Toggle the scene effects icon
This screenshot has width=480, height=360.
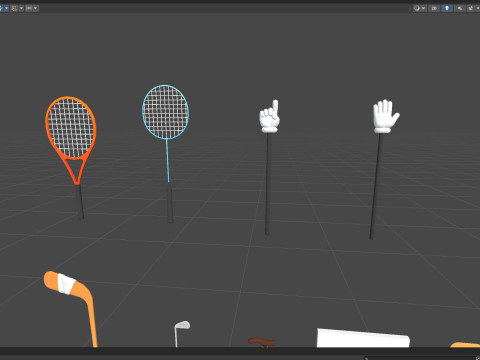(x=471, y=8)
